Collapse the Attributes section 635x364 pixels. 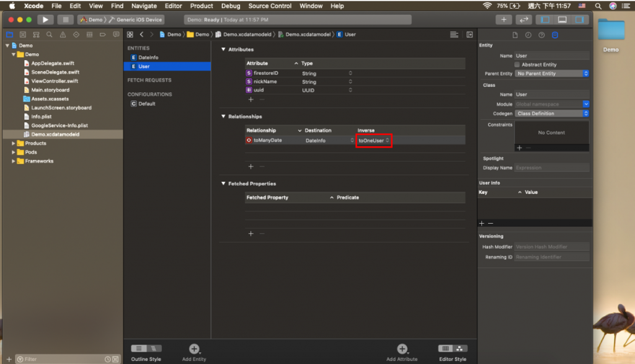click(223, 49)
